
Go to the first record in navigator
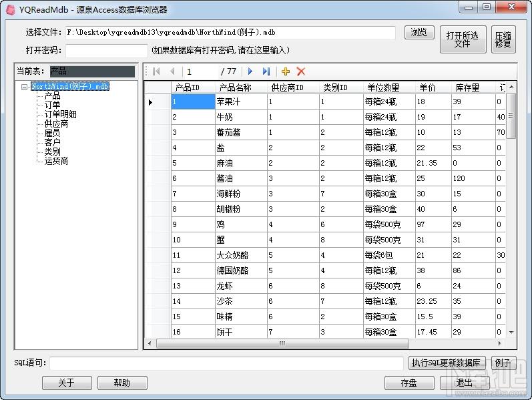[x=156, y=71]
